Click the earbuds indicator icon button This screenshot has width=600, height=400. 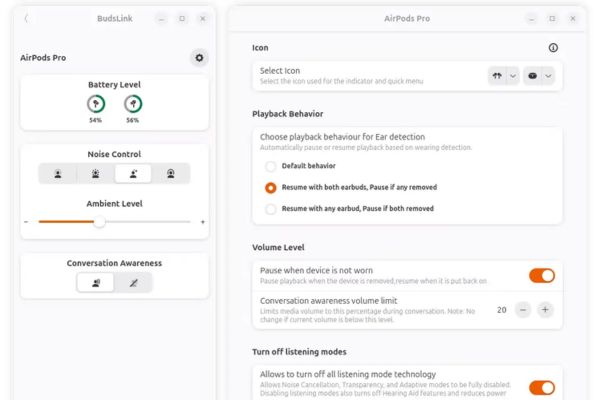497,76
